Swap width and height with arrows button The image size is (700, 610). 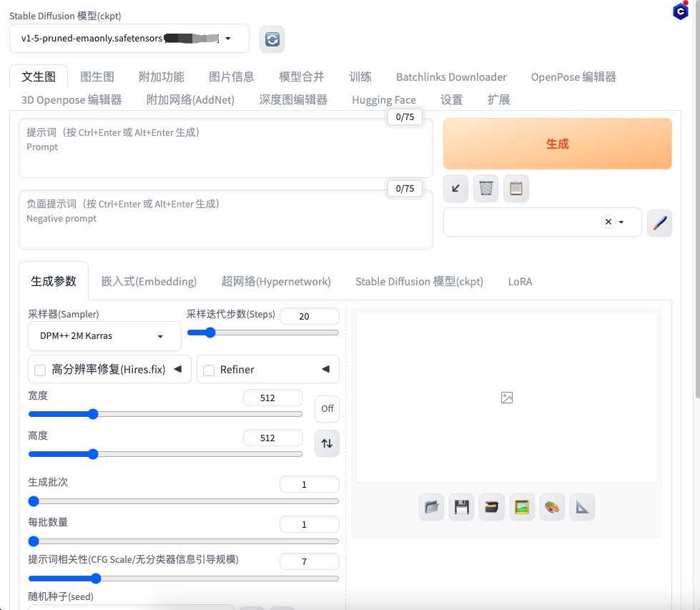point(327,443)
